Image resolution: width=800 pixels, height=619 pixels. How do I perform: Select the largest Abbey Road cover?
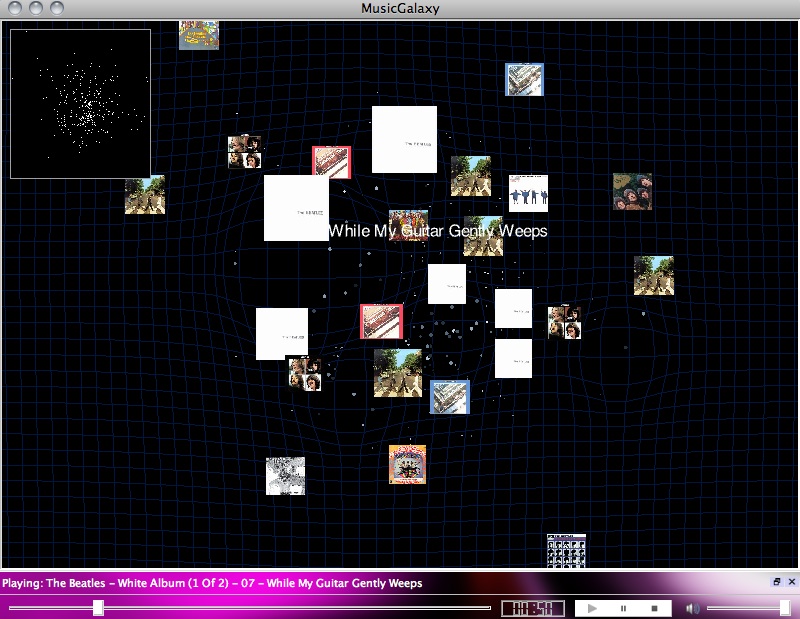coord(398,373)
